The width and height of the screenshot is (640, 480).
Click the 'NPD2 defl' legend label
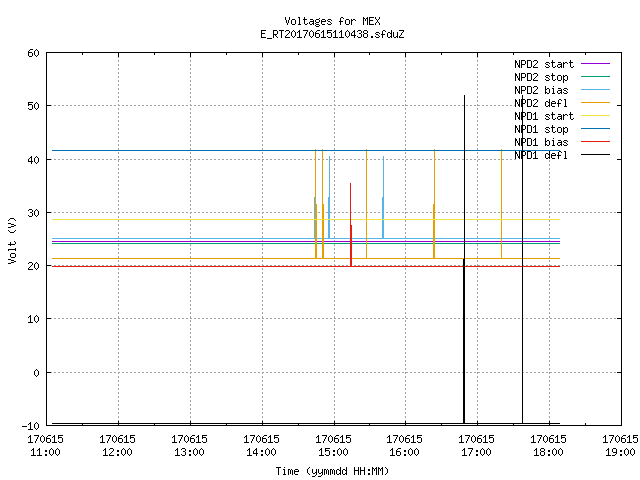[541, 103]
